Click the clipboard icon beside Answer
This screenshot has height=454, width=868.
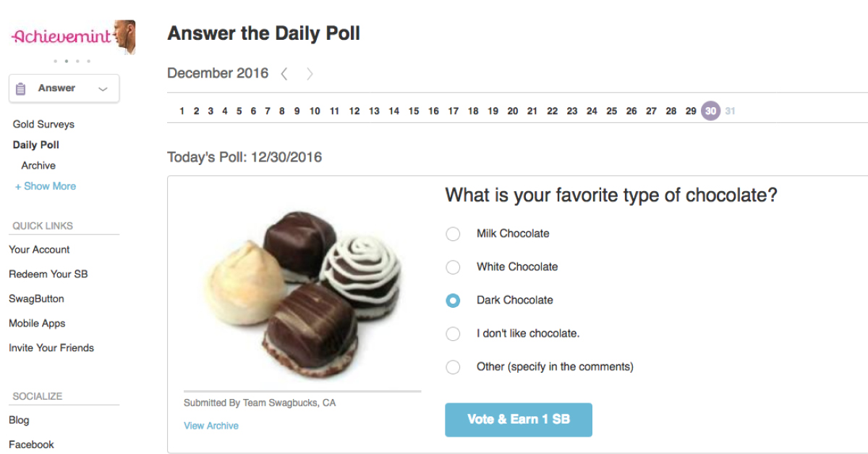point(21,88)
